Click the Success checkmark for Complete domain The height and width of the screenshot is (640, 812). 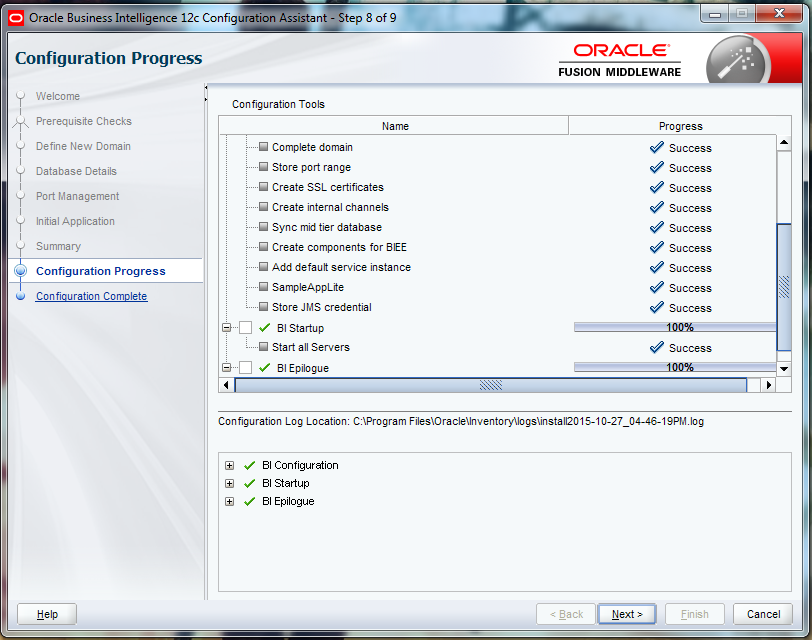pos(657,148)
